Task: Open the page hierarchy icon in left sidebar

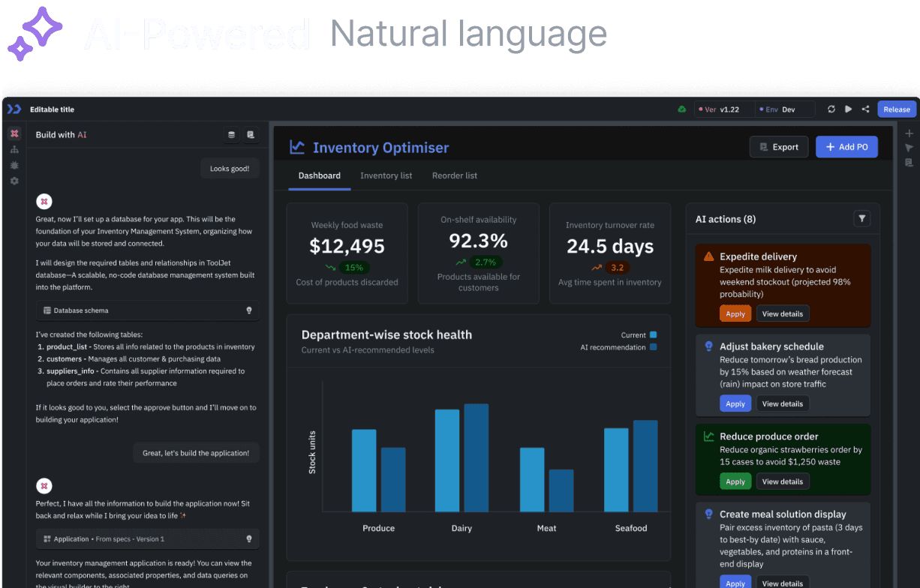Action: click(14, 149)
